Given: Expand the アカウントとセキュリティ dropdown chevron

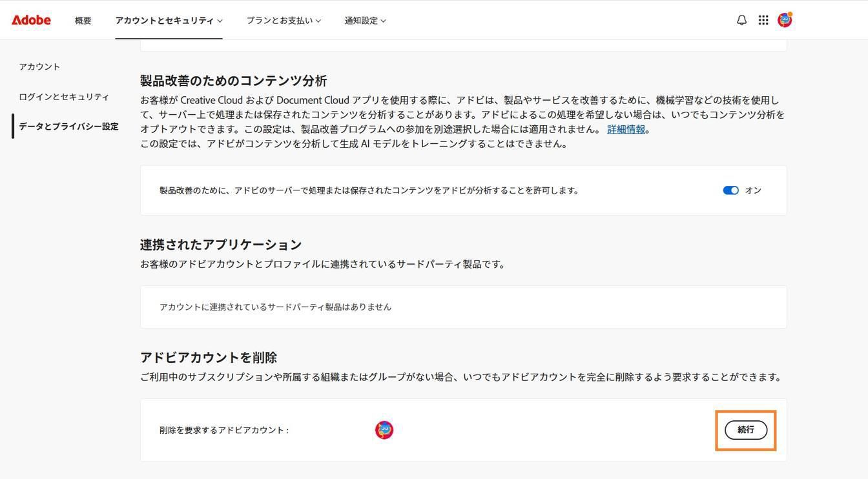Looking at the screenshot, I should tap(220, 19).
